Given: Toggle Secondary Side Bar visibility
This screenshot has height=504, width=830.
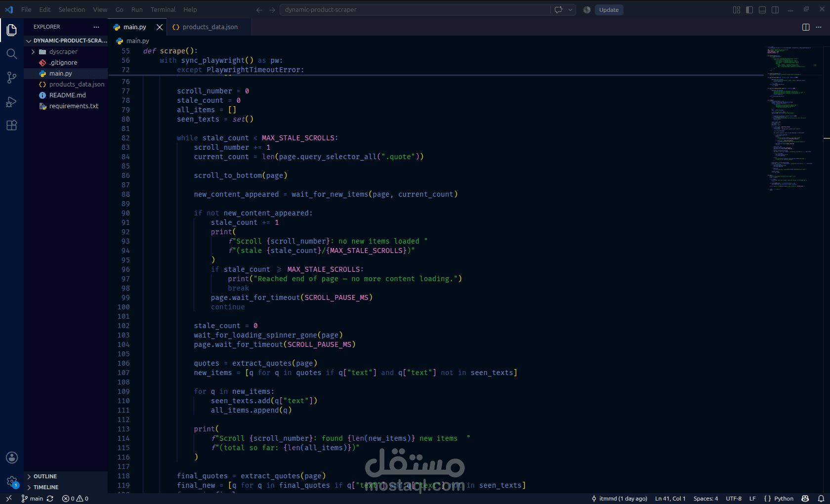Looking at the screenshot, I should [x=775, y=10].
